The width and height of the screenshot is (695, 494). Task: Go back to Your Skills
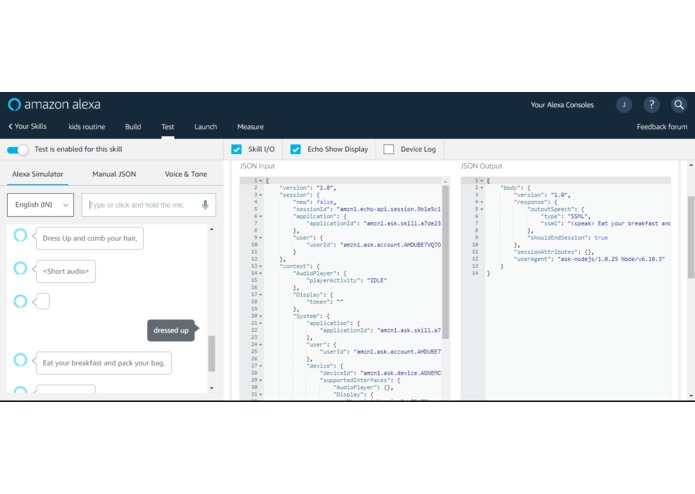coord(27,126)
